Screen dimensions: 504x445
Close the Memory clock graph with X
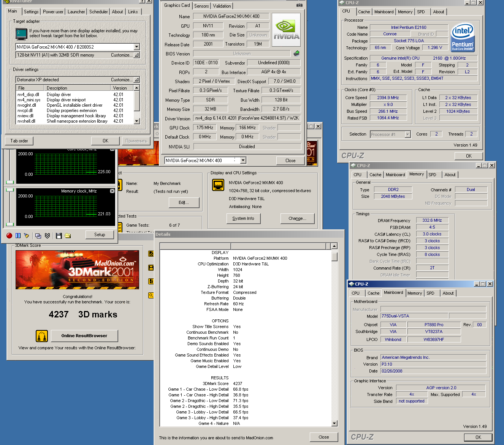(112, 191)
